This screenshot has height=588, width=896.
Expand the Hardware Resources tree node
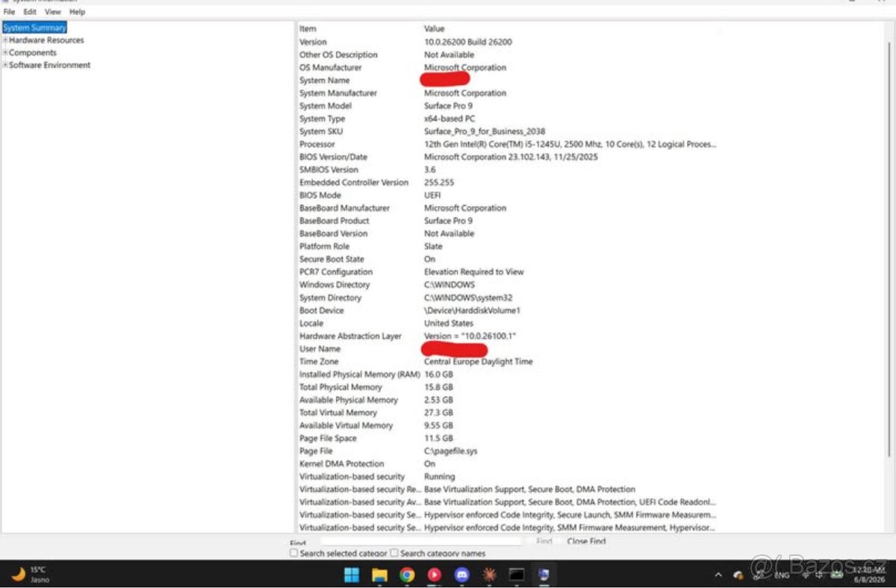(x=5, y=40)
